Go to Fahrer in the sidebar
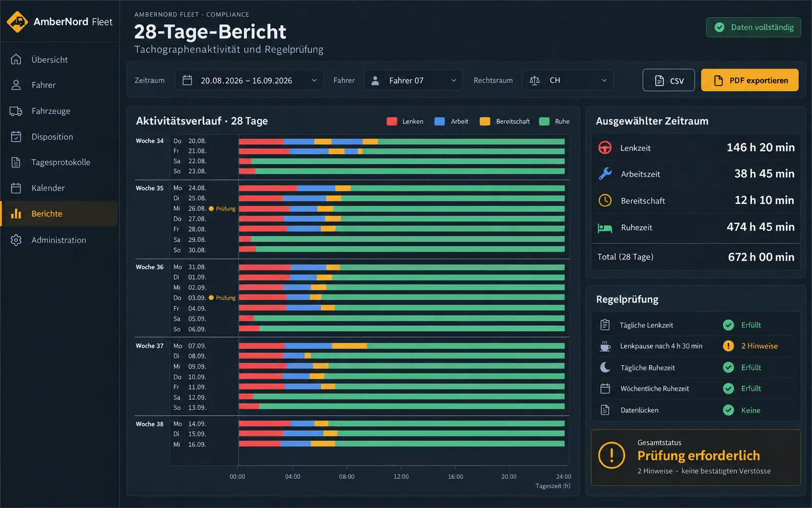The width and height of the screenshot is (812, 508). pyautogui.click(x=59, y=85)
